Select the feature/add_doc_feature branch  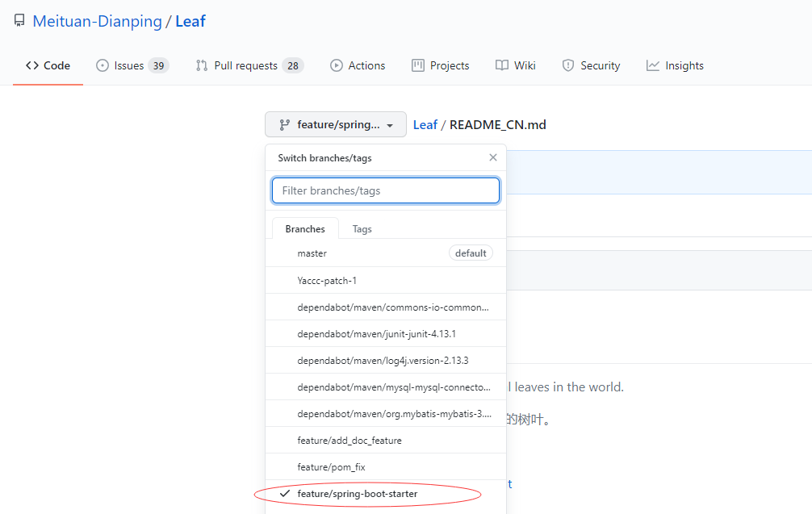coord(386,441)
